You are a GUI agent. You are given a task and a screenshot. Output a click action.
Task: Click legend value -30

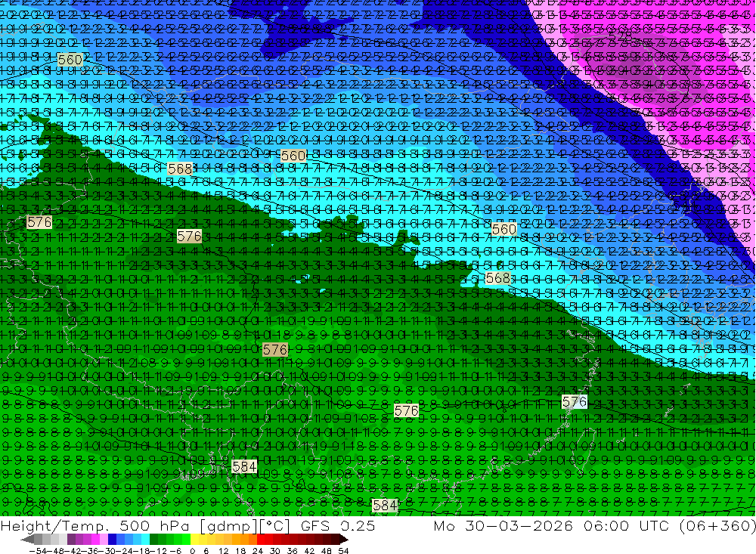(x=107, y=551)
